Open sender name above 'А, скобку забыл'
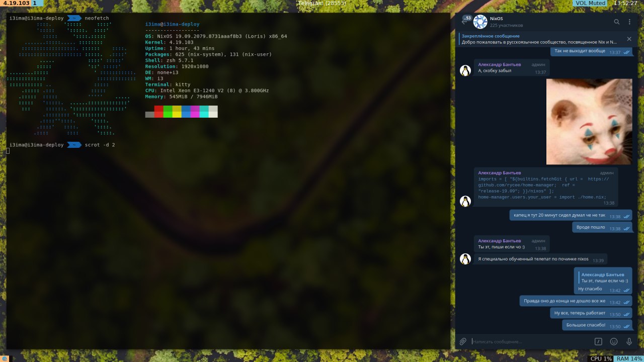644x362 pixels. (x=500, y=64)
